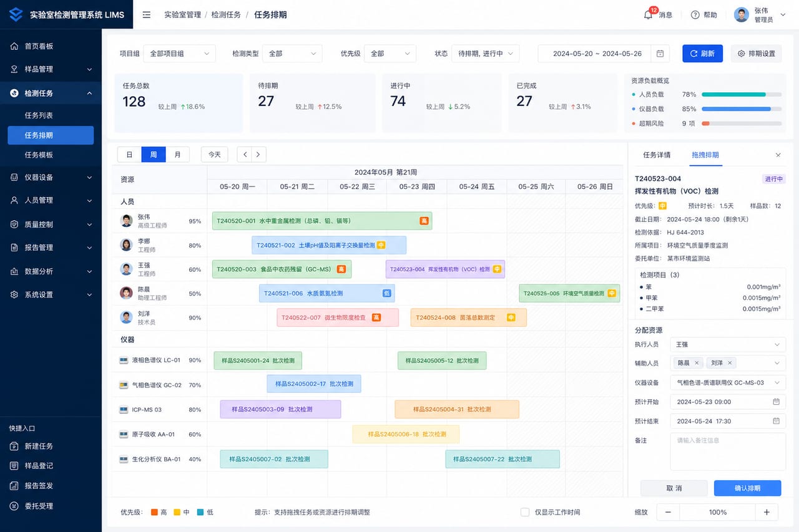The height and width of the screenshot is (532, 799).
Task: Expand 质量控制 sidebar menu
Action: point(51,224)
